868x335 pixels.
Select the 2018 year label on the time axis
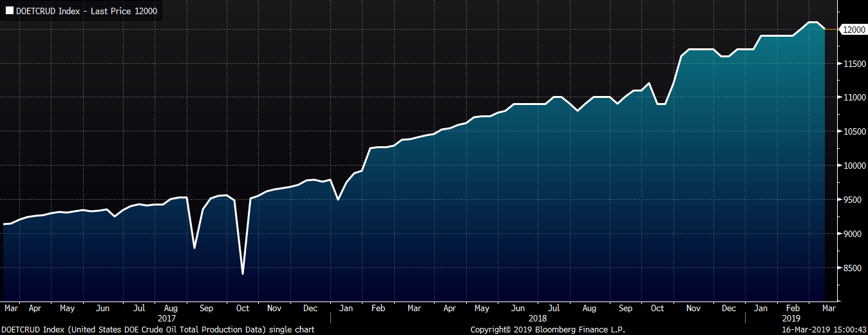tap(537, 318)
